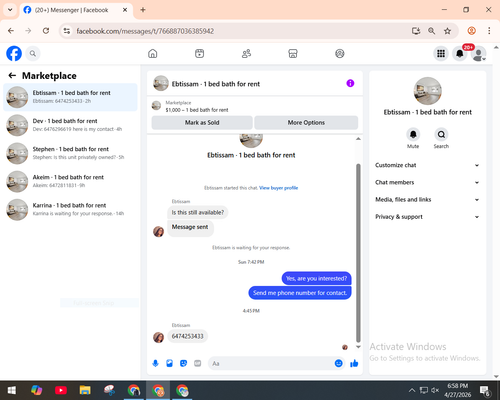The width and height of the screenshot is (500, 400).
Task: Attach a file with the photo icon
Action: tap(169, 363)
